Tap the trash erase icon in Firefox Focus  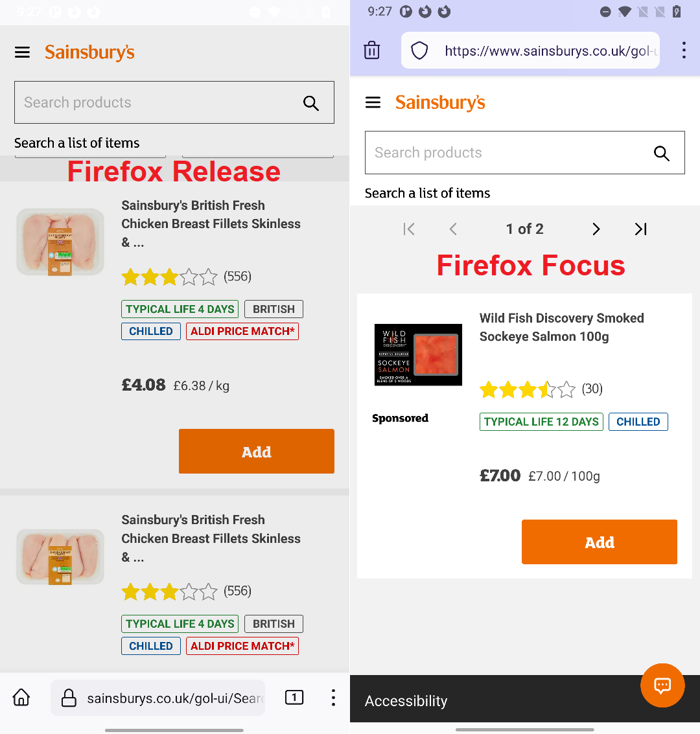pyautogui.click(x=371, y=50)
